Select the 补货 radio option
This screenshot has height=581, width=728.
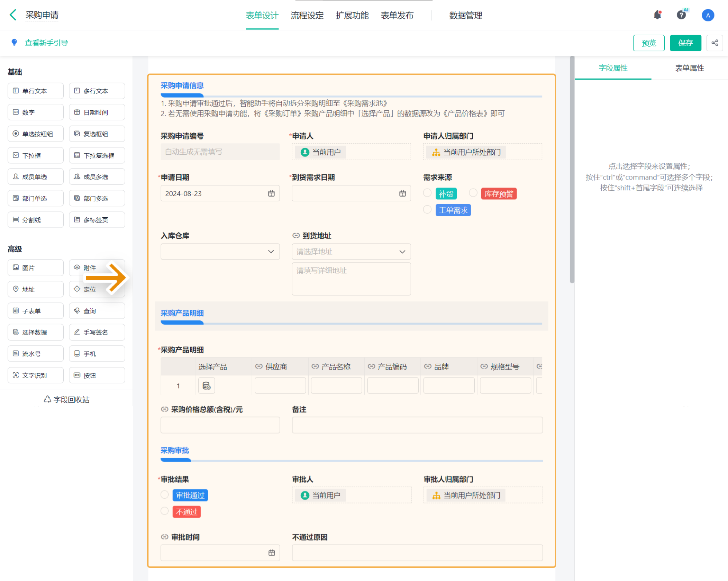point(427,193)
